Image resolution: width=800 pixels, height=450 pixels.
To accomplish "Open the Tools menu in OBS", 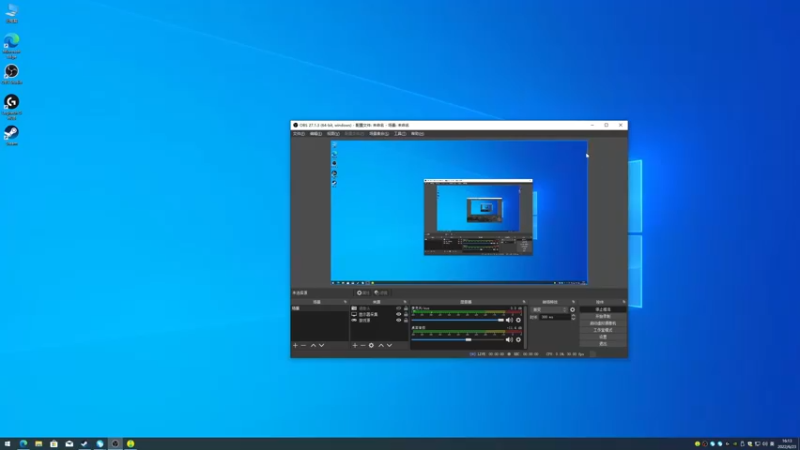I will [400, 134].
